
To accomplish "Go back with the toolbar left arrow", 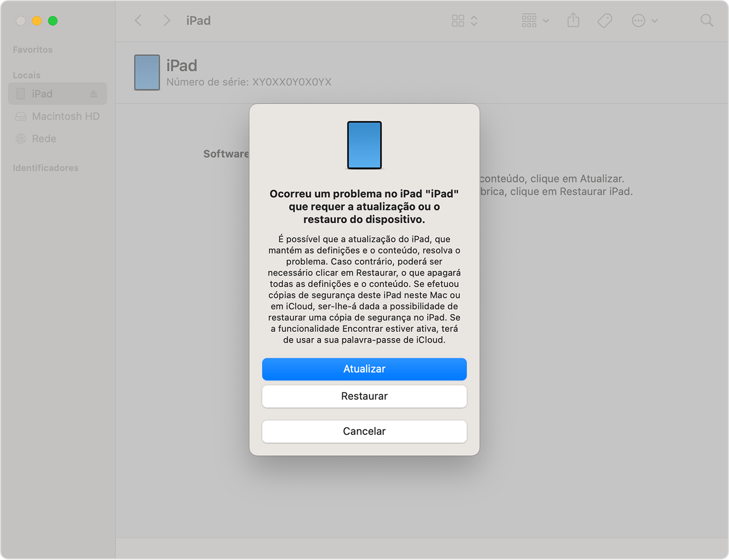I will click(139, 20).
